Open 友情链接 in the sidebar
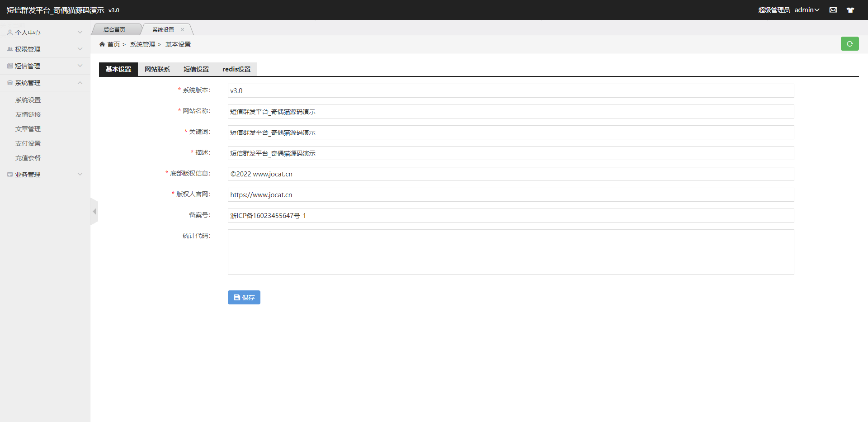This screenshot has width=868, height=422. click(x=28, y=114)
